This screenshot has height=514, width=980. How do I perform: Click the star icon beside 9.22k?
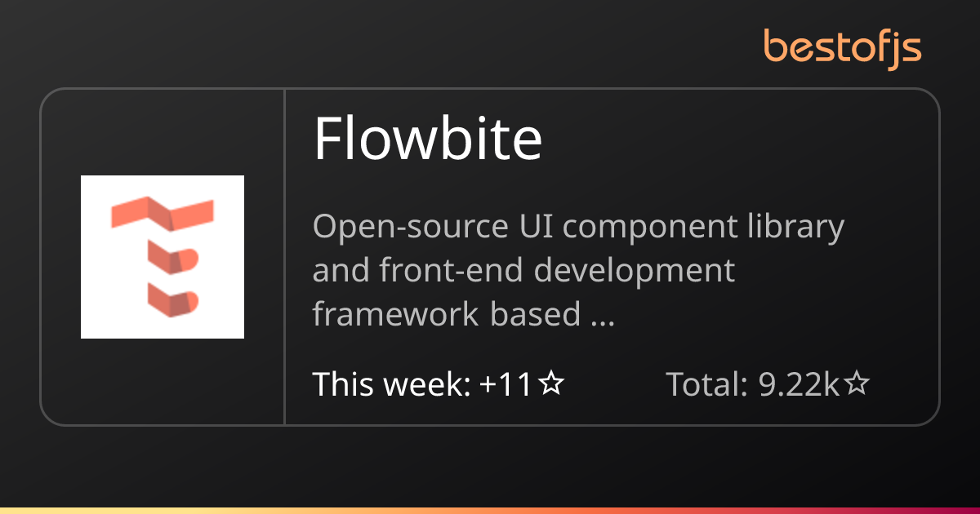pyautogui.click(x=856, y=383)
